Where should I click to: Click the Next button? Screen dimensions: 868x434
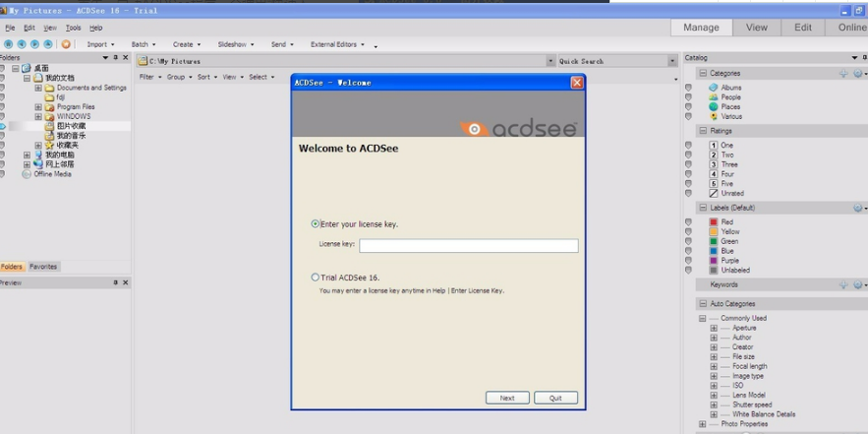pos(507,398)
